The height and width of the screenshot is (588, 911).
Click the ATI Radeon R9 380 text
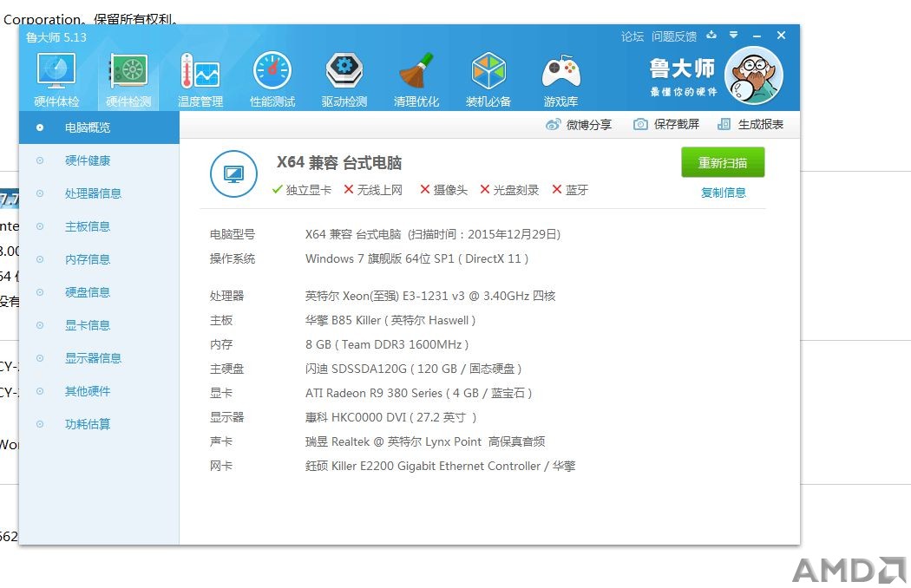point(418,394)
